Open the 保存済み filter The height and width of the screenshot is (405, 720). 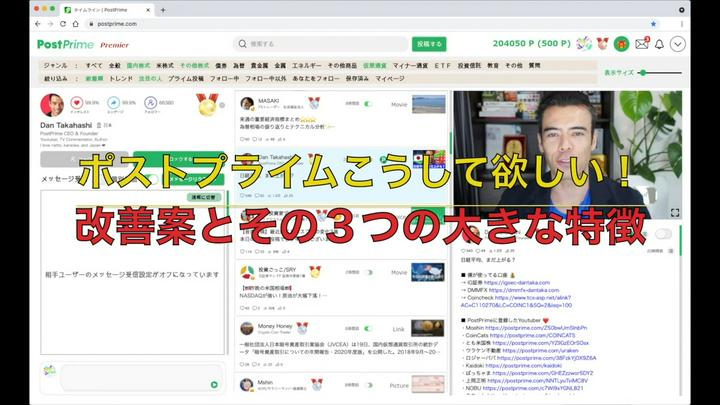[x=357, y=79]
